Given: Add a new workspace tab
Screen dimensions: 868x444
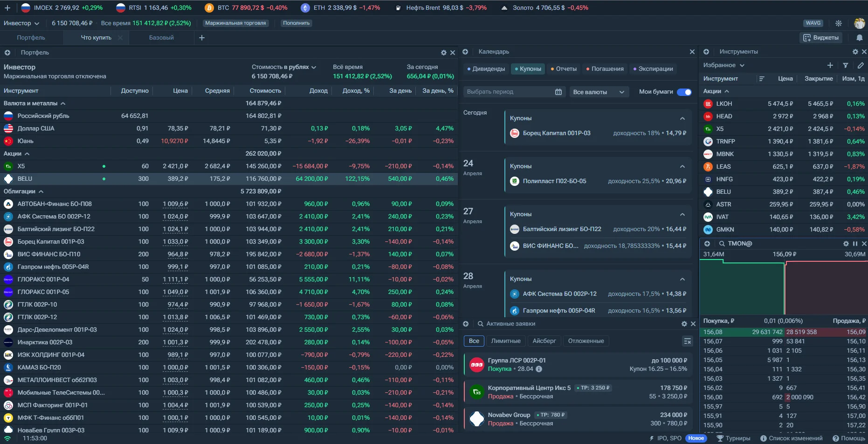Looking at the screenshot, I should pyautogui.click(x=202, y=38).
